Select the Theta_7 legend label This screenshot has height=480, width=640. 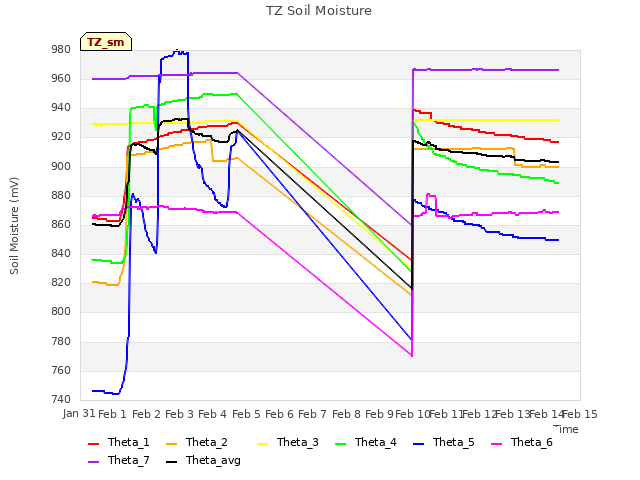click(129, 460)
